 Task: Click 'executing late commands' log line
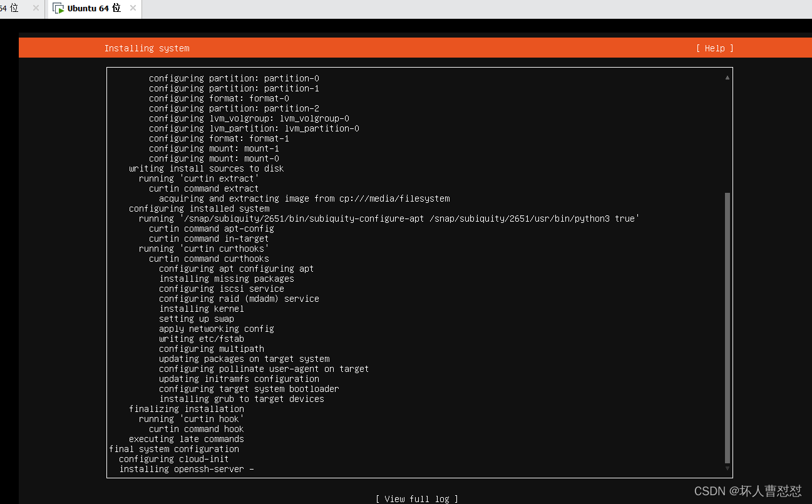pyautogui.click(x=187, y=439)
